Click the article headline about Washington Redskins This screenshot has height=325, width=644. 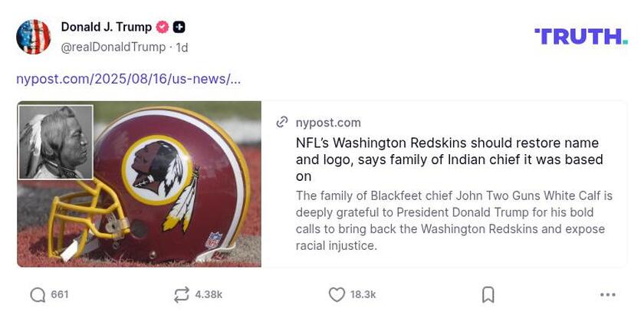tap(449, 159)
